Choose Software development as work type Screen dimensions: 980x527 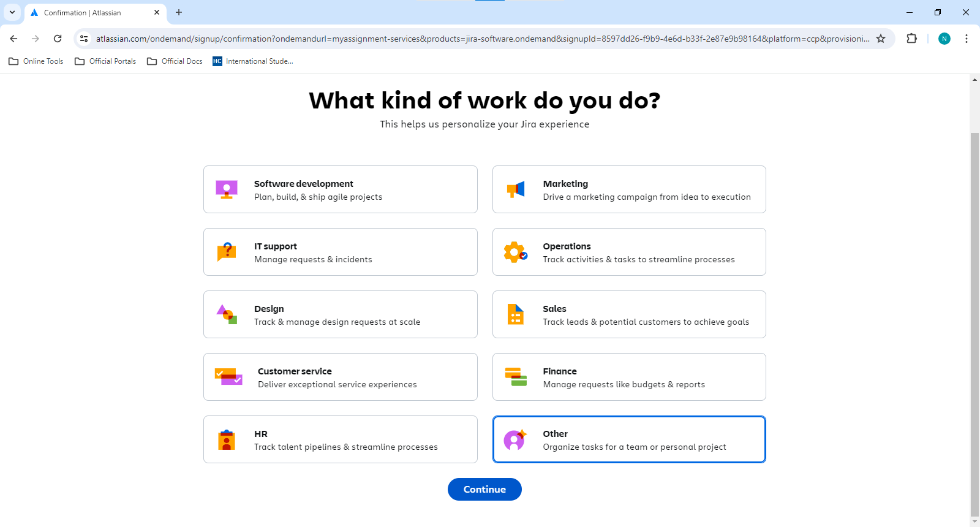pyautogui.click(x=341, y=189)
